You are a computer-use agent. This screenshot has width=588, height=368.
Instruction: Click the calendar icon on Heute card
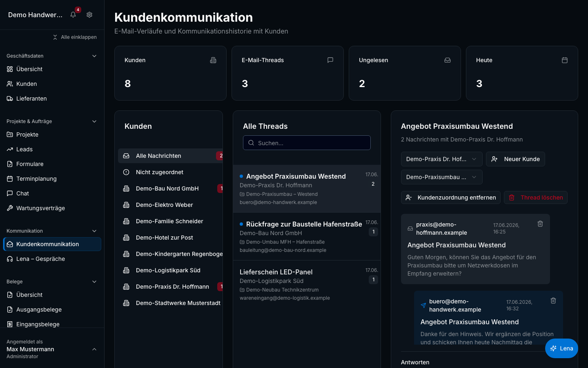(565, 60)
